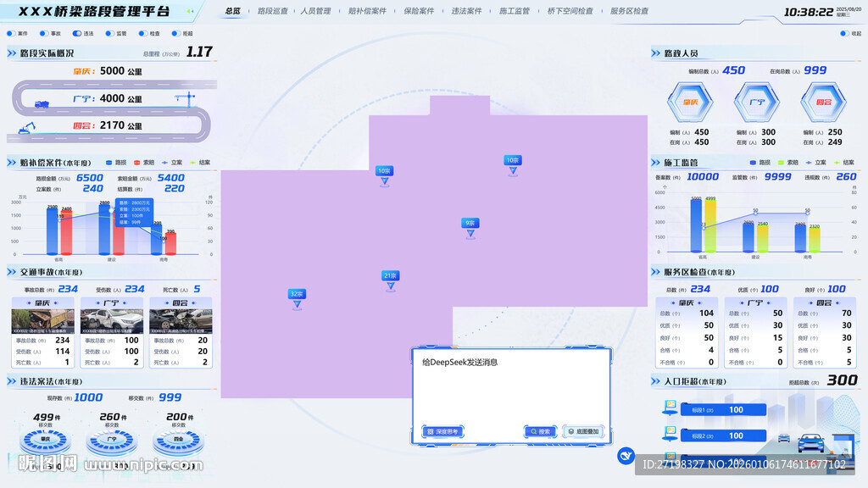Screen dimensions: 868x488
Task: Toggle the 监管 switch
Action: 110,33
